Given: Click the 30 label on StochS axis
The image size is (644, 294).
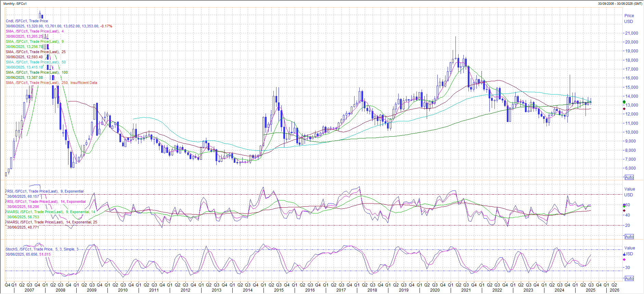Looking at the screenshot, I should (628, 268).
